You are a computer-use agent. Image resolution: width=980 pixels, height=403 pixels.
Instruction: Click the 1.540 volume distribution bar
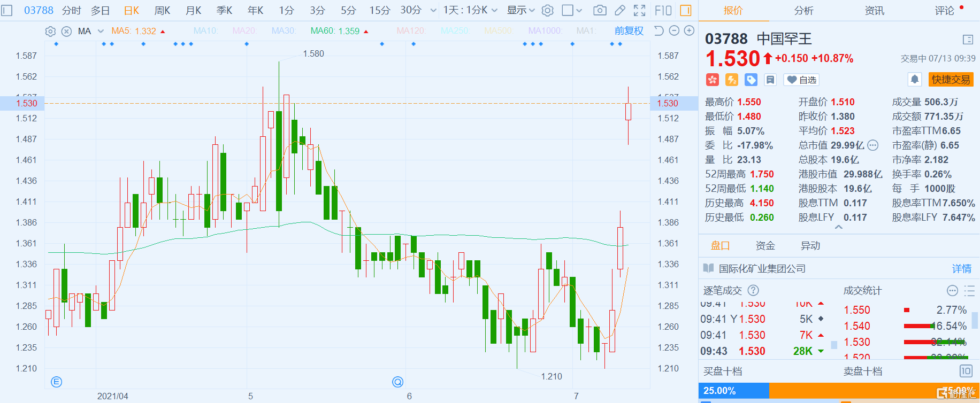920,326
